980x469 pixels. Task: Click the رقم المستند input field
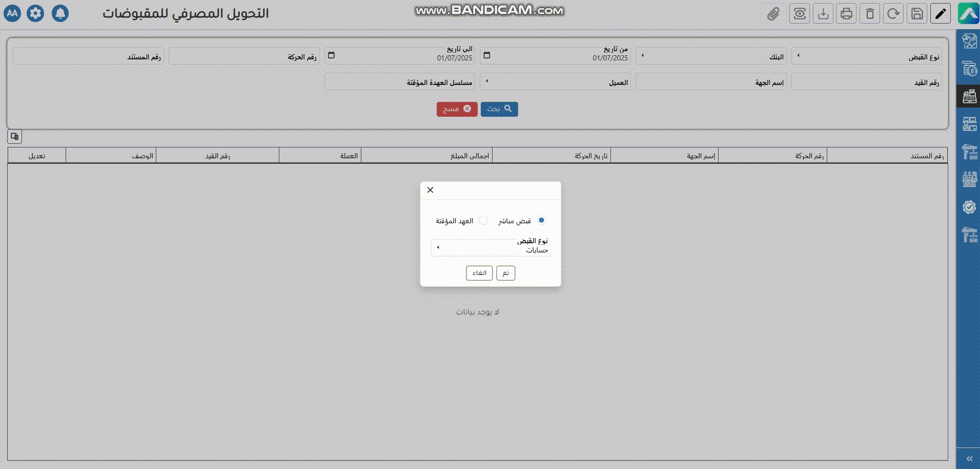[88, 56]
